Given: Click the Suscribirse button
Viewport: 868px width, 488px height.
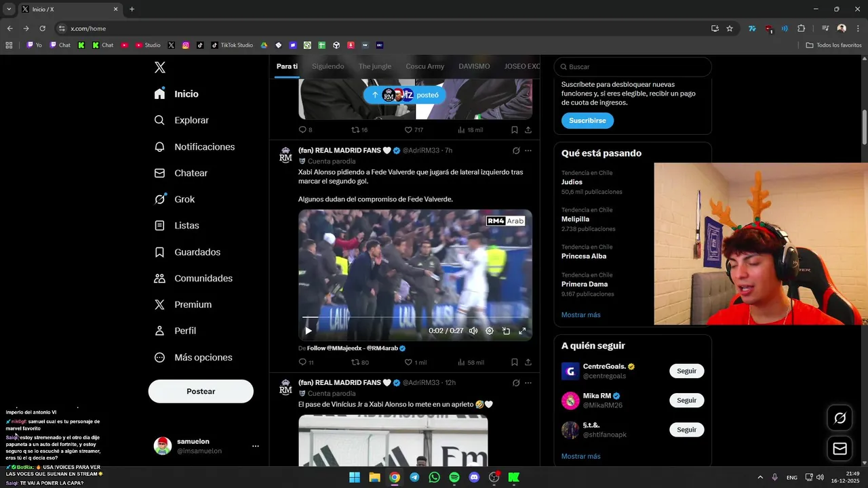Looking at the screenshot, I should (587, 121).
